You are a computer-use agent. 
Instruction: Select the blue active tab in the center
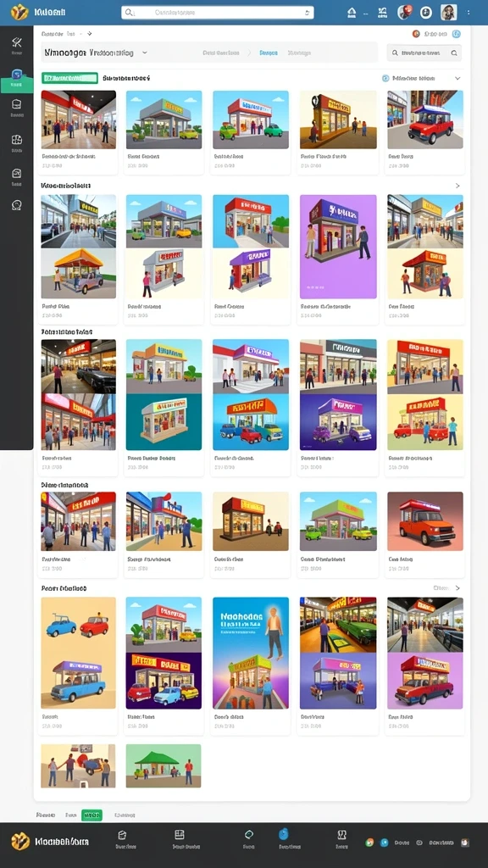(269, 53)
